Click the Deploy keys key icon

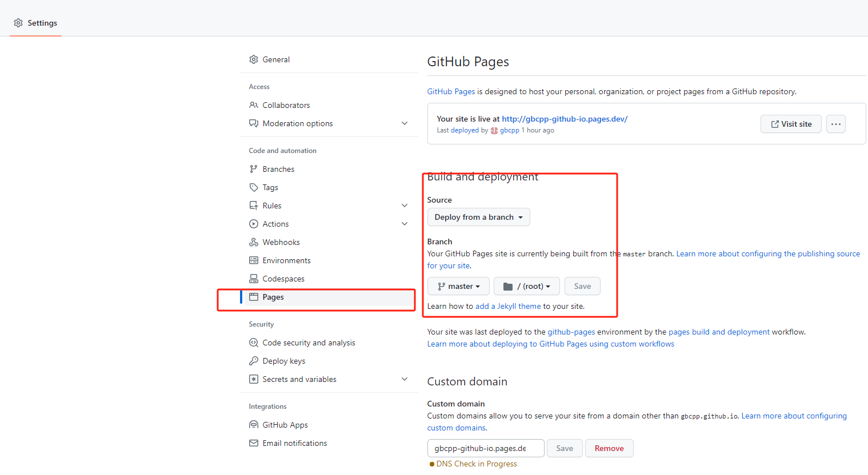pyautogui.click(x=254, y=361)
